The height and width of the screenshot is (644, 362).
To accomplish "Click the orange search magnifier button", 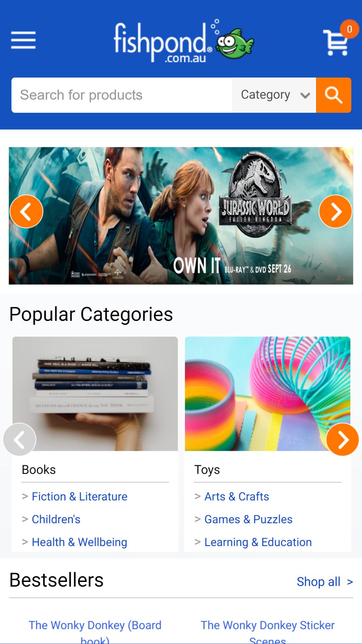I will click(333, 95).
